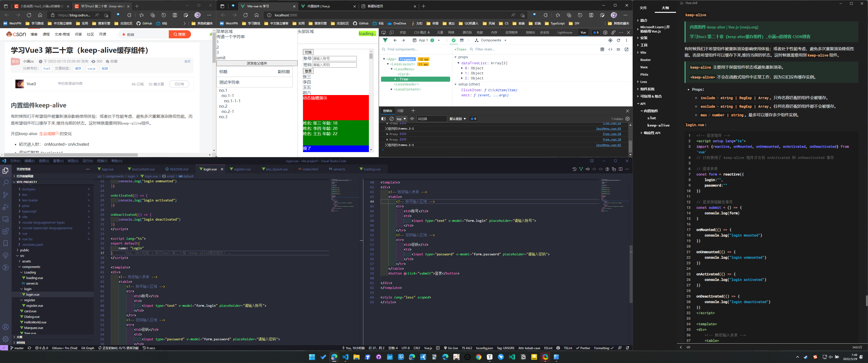The image size is (868, 363).
Task: Click inspect element icon in DevTools top bar
Action: [384, 32]
